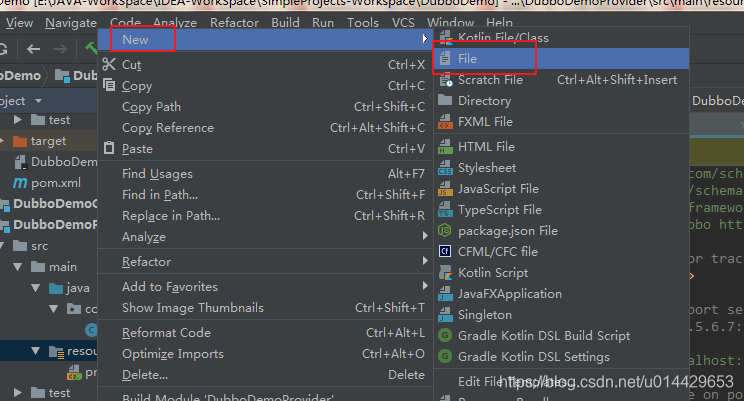Click the CFML/CFC file icon
This screenshot has height=401, width=744.
[445, 252]
